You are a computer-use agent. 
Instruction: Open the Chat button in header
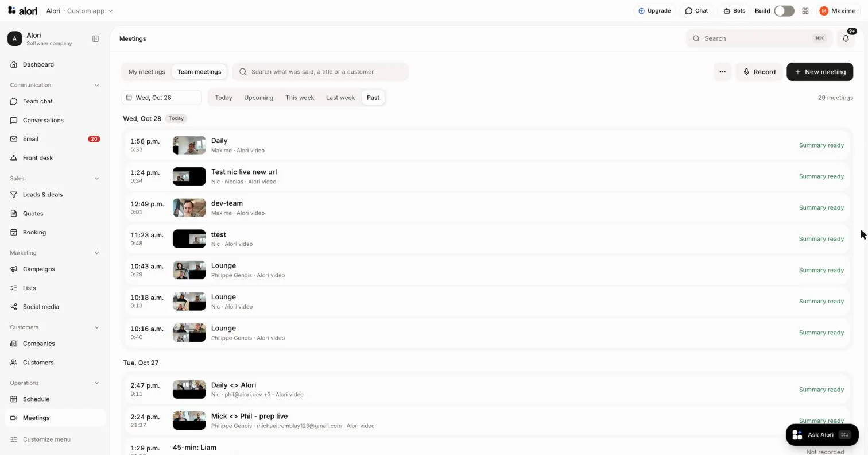696,11
